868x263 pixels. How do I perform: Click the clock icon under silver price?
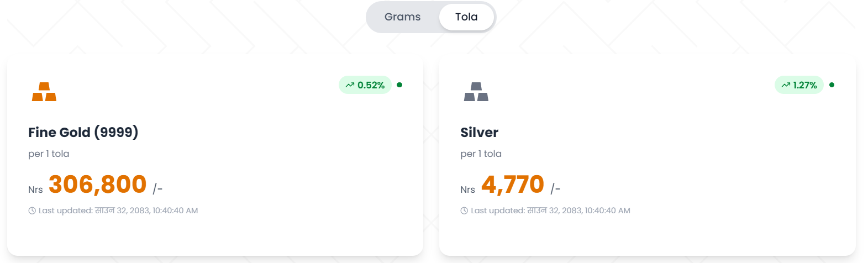(x=464, y=211)
